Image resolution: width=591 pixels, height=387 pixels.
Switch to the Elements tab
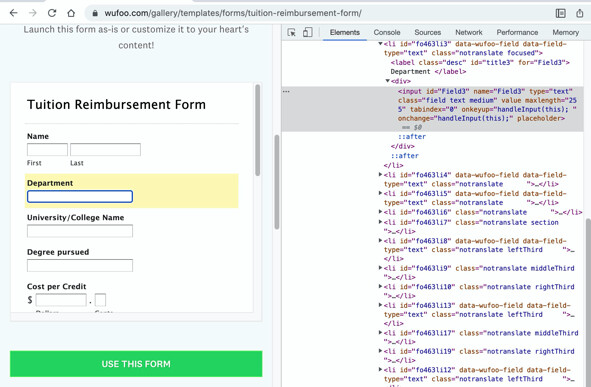345,32
